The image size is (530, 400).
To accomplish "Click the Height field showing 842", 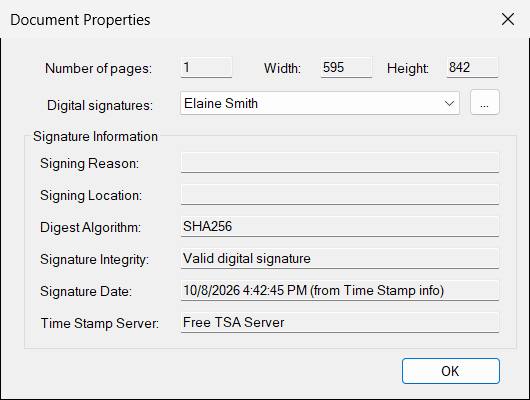I will [472, 68].
